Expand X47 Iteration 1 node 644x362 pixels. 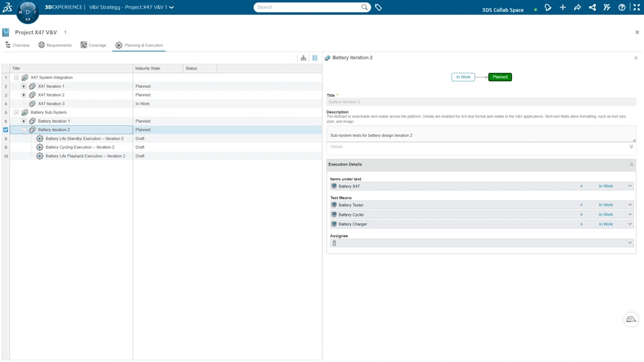(23, 86)
